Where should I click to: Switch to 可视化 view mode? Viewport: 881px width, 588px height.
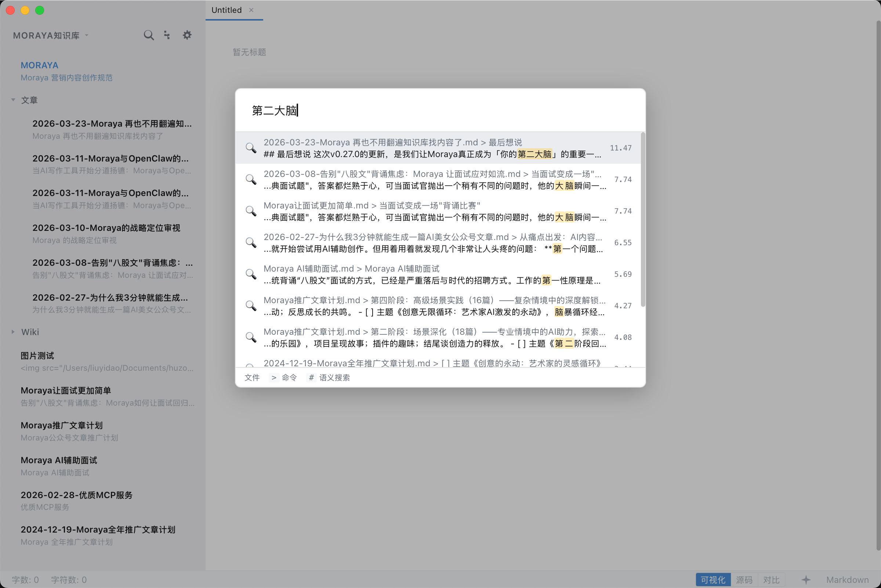(x=713, y=580)
